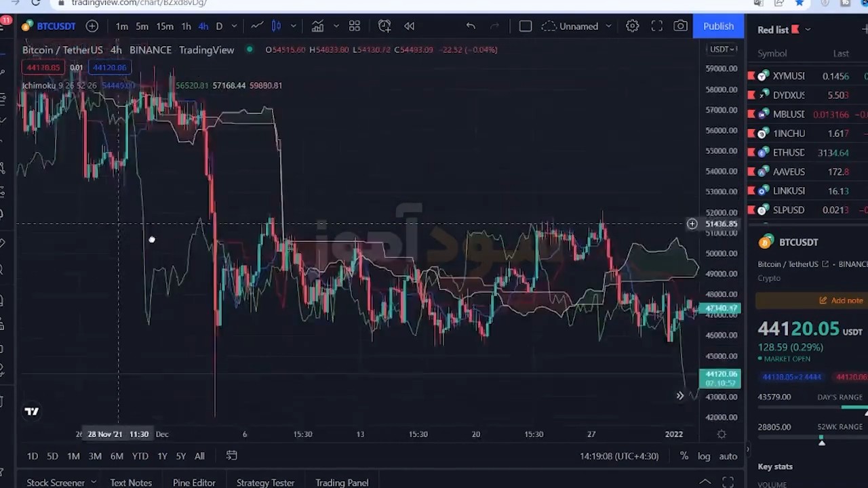Click the buy price 44120.06 blue button
The height and width of the screenshot is (488, 868).
tap(110, 67)
